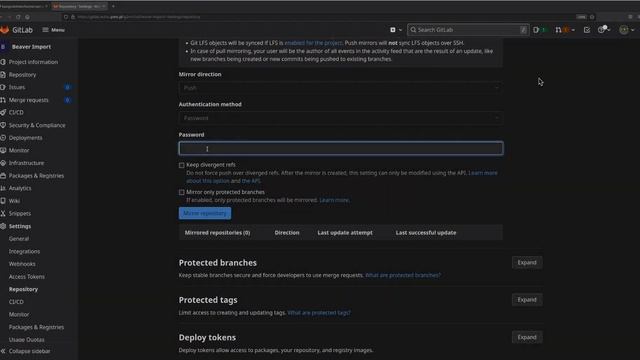Click 'Last successful update' column header
The width and height of the screenshot is (640, 360).
(426, 233)
